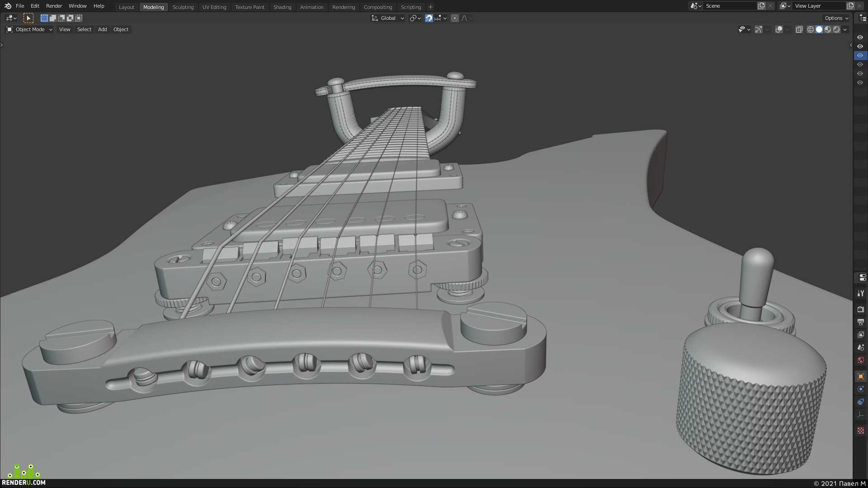Viewport: 868px width, 488px height.
Task: Click the Select menu button
Action: tap(84, 29)
